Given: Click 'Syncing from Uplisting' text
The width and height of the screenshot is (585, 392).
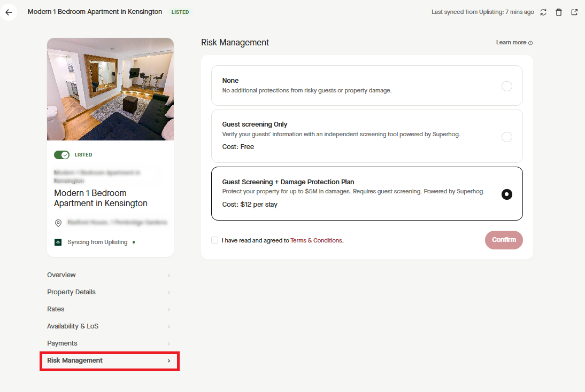Looking at the screenshot, I should coord(97,242).
